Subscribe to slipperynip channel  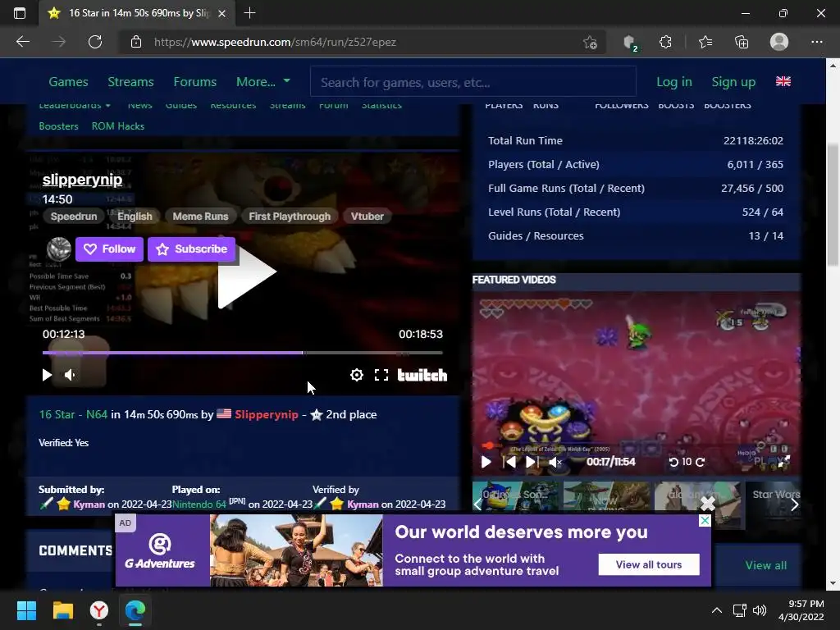click(x=192, y=249)
